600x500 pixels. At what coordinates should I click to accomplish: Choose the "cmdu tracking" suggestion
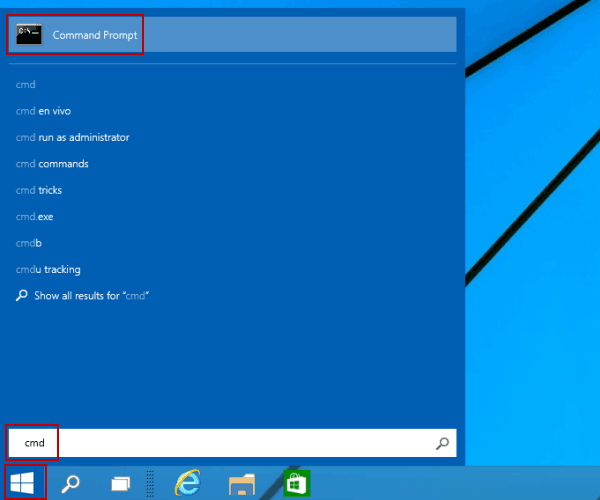[x=48, y=269]
